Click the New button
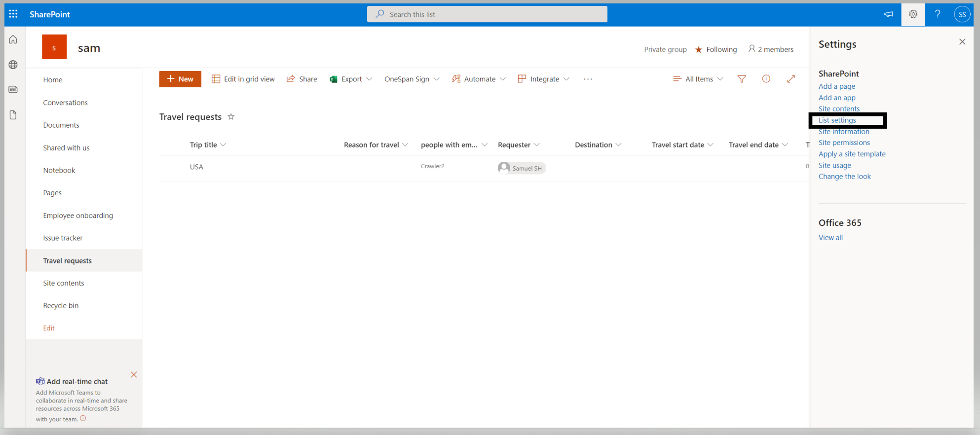This screenshot has width=980, height=435. click(x=180, y=79)
